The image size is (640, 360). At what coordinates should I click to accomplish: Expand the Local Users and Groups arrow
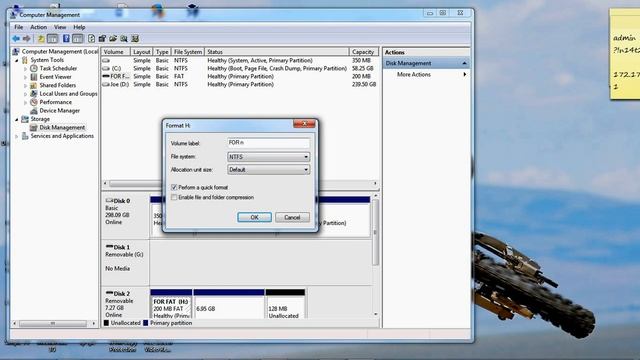point(25,94)
